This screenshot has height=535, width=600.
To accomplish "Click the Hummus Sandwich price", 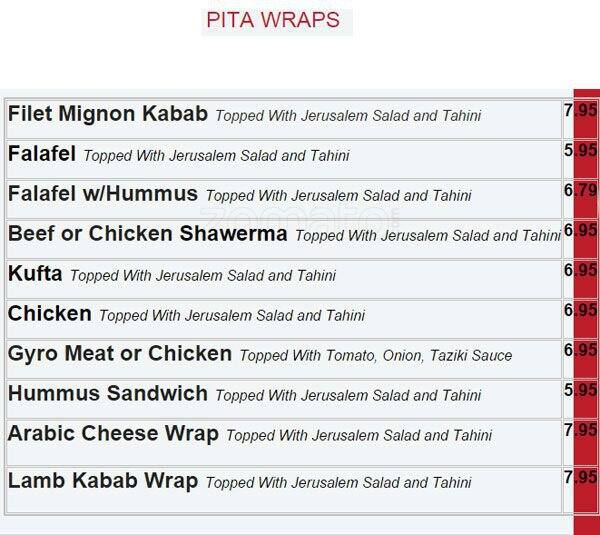I will [x=580, y=391].
